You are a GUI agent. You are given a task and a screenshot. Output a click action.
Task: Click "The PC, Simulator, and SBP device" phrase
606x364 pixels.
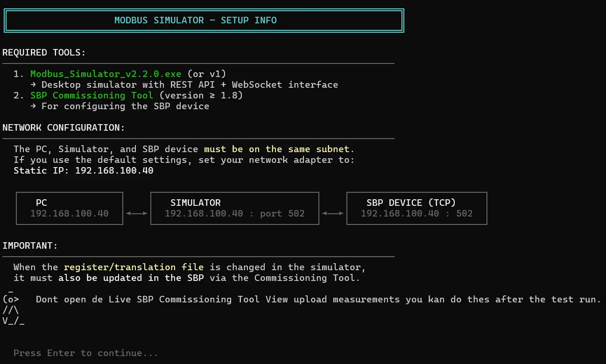[107, 149]
